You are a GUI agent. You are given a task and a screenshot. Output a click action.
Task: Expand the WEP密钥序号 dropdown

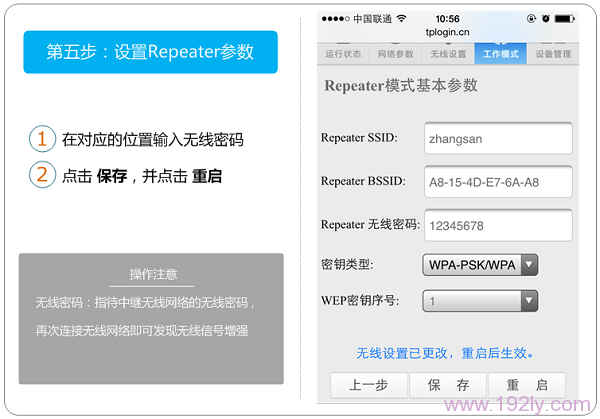coord(482,300)
